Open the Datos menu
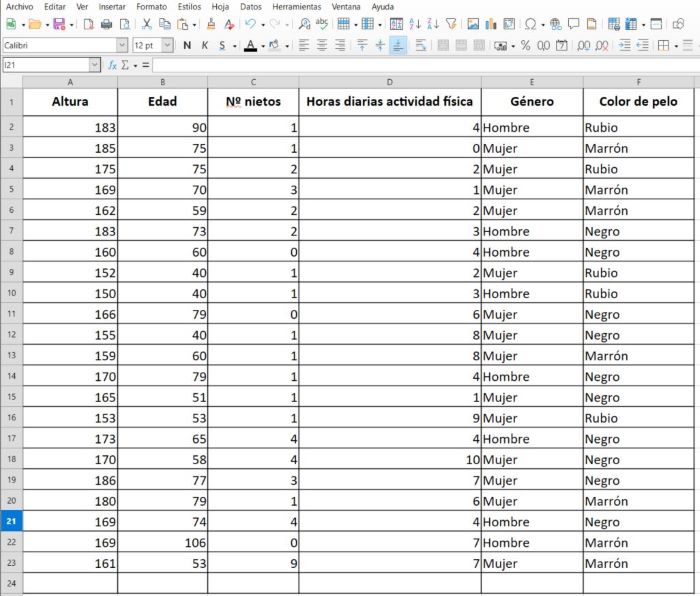Viewport: 700px width, 596px height. (x=250, y=7)
